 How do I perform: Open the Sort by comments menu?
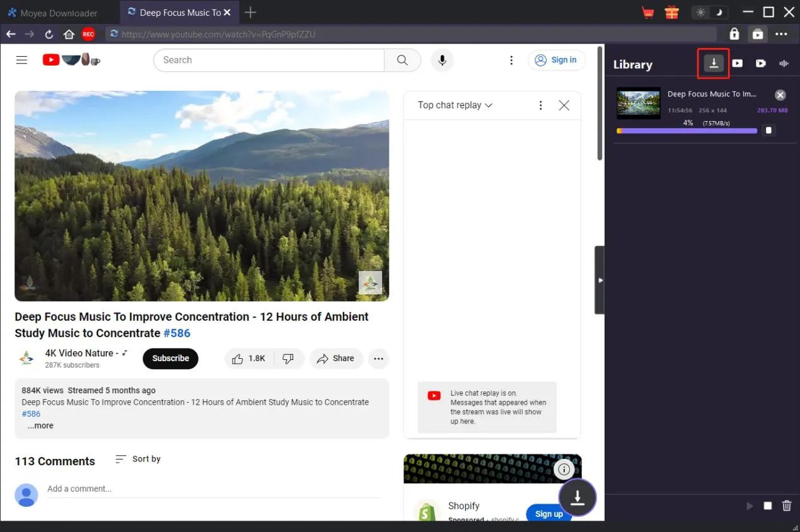tap(138, 459)
